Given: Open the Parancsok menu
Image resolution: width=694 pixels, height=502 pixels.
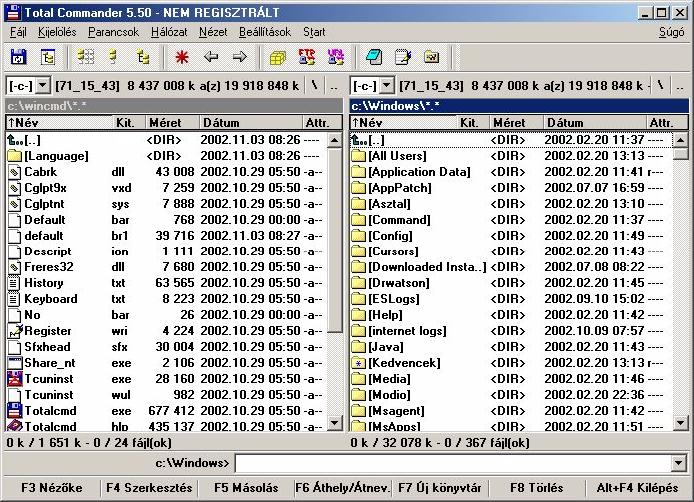Looking at the screenshot, I should 113,32.
